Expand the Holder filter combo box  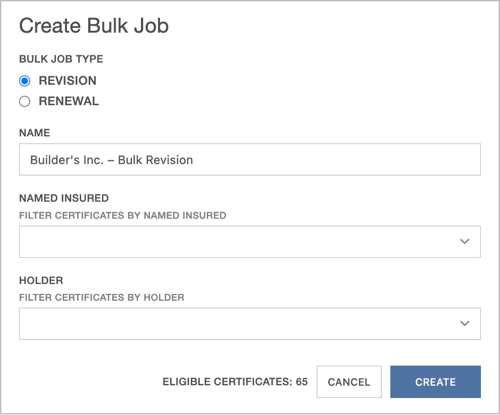point(250,324)
